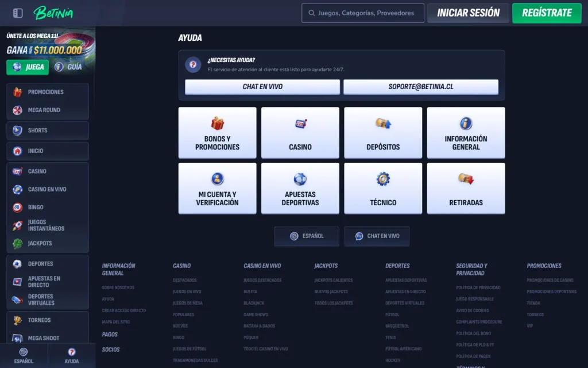
Task: Click the green Regístrate button
Action: (547, 13)
